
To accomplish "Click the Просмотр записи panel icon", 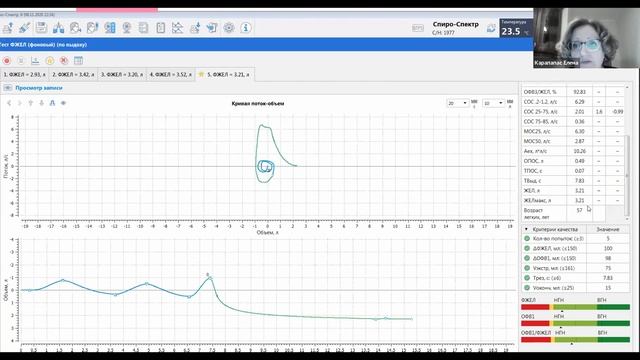I will tap(7, 88).
